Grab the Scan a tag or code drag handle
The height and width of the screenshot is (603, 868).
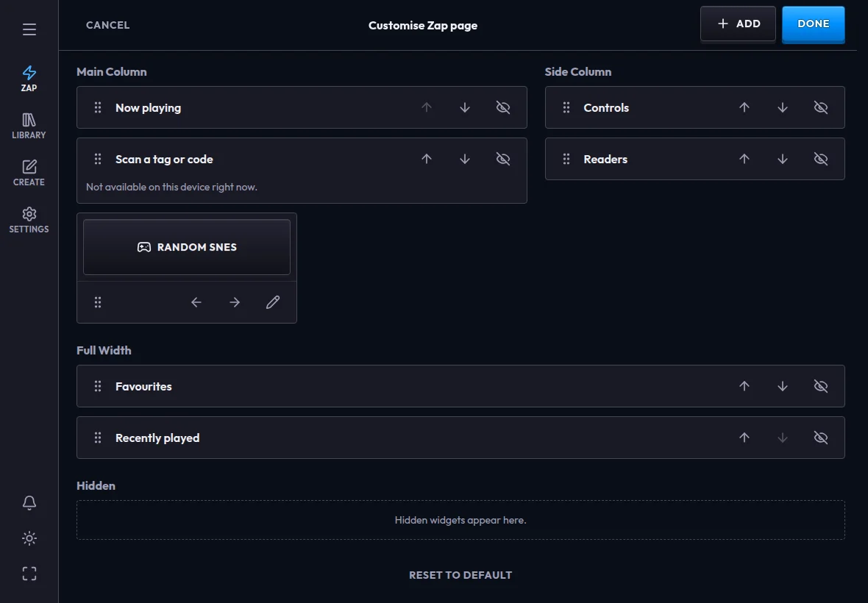[x=98, y=160]
